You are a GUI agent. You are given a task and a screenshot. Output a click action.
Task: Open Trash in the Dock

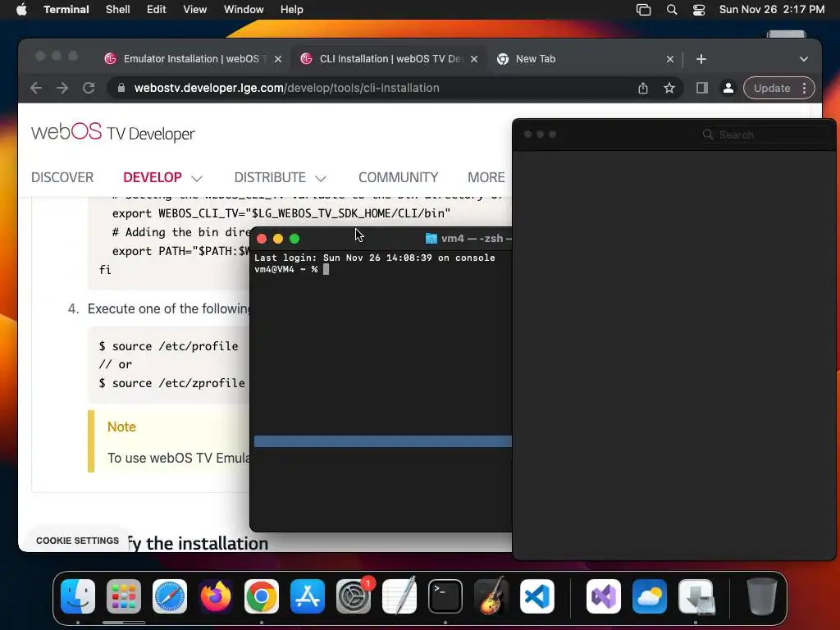coord(762,596)
